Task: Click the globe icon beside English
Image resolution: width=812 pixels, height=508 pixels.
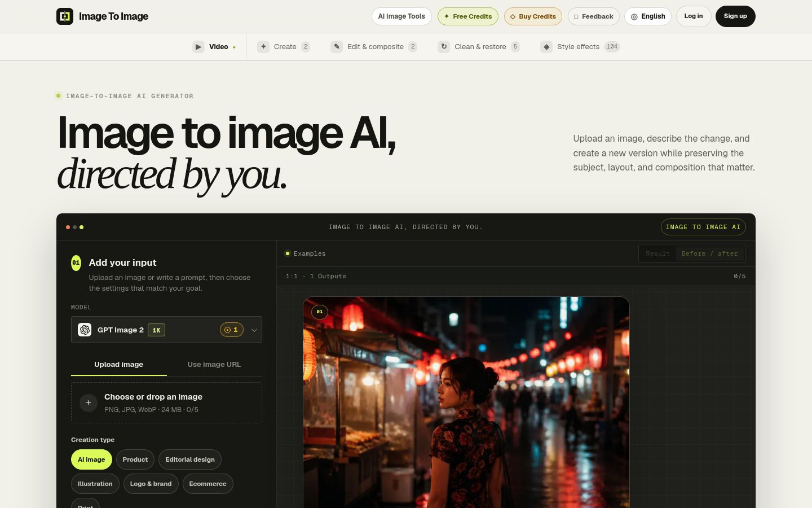Action: point(634,17)
